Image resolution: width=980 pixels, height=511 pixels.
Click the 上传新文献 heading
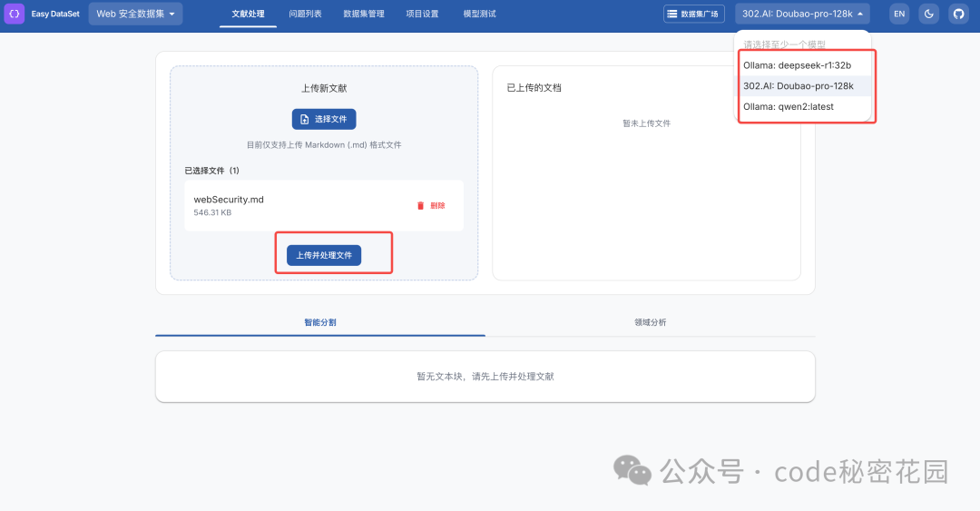(x=324, y=88)
